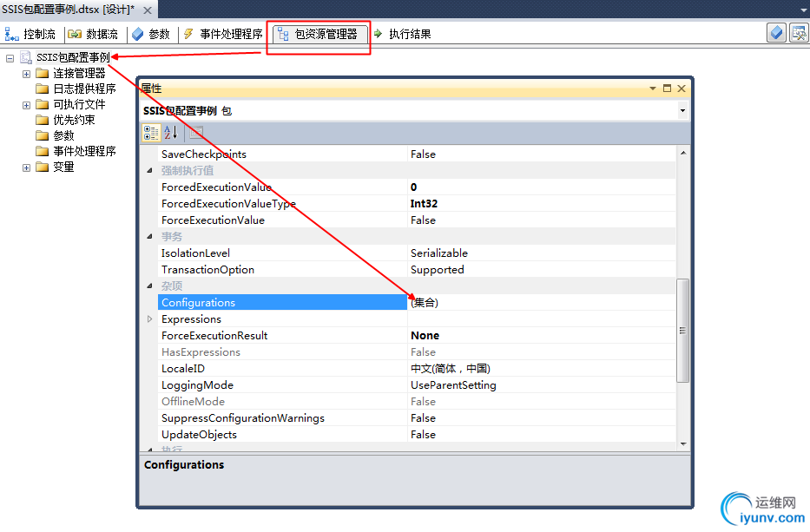Click the 事件处理程序 folder icon in tree
This screenshot has width=810, height=532.
point(42,151)
